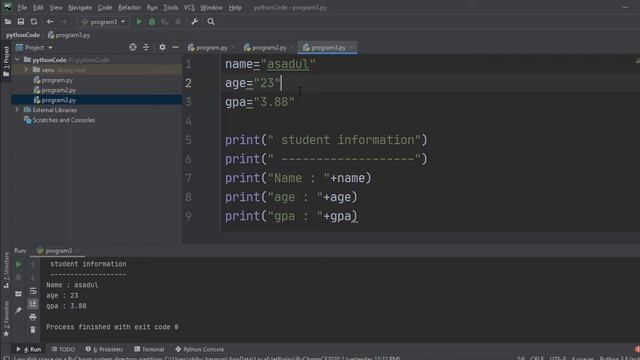The image size is (640, 360).
Task: Clear console output with trash icon
Action: 33,330
